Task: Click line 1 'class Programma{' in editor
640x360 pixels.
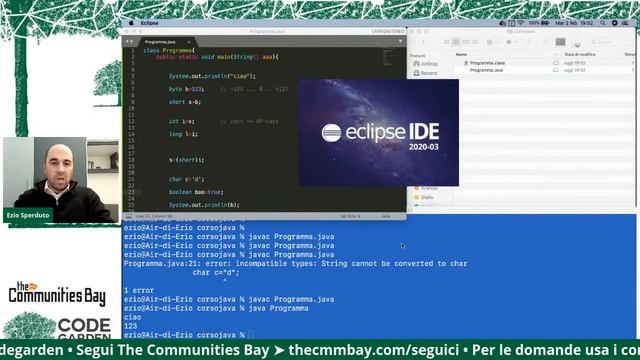Action: pos(169,51)
